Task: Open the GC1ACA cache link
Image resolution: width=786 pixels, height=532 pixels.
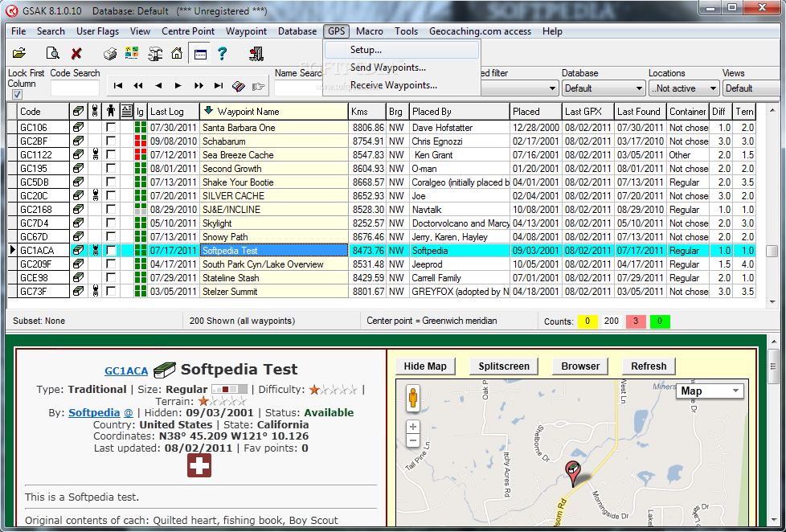Action: click(x=126, y=371)
